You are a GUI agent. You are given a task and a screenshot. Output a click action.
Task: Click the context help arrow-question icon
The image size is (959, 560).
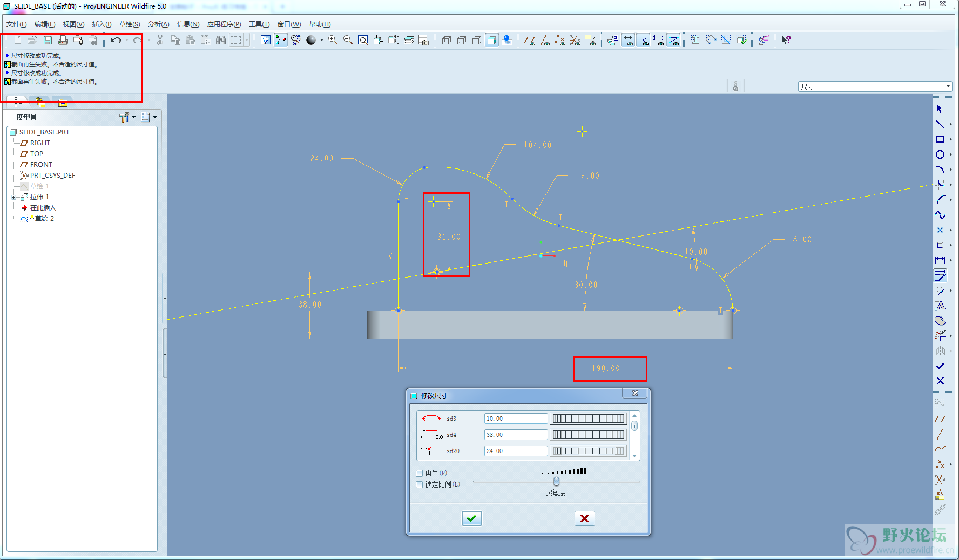tap(787, 40)
